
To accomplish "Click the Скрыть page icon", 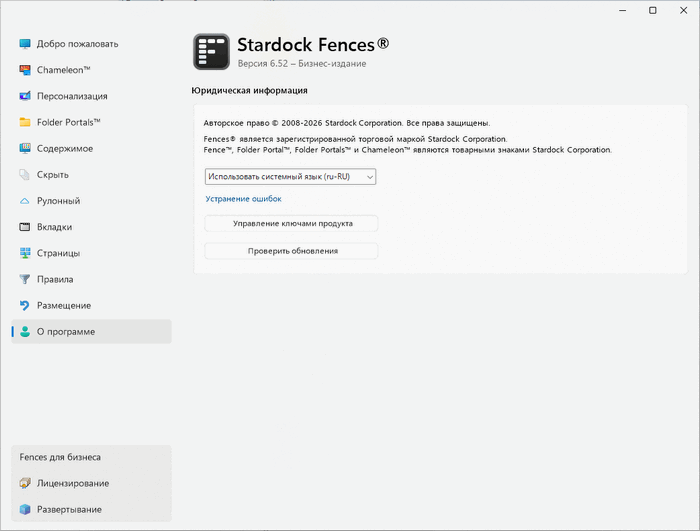I will (x=25, y=175).
